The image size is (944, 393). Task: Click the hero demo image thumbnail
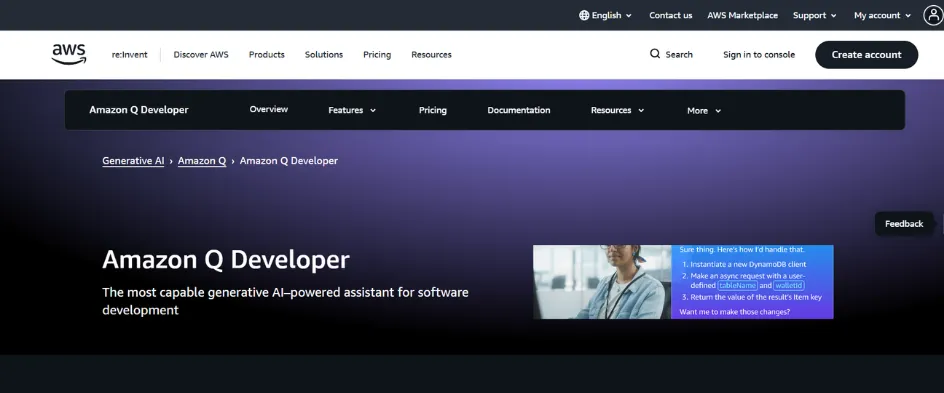pyautogui.click(x=683, y=282)
